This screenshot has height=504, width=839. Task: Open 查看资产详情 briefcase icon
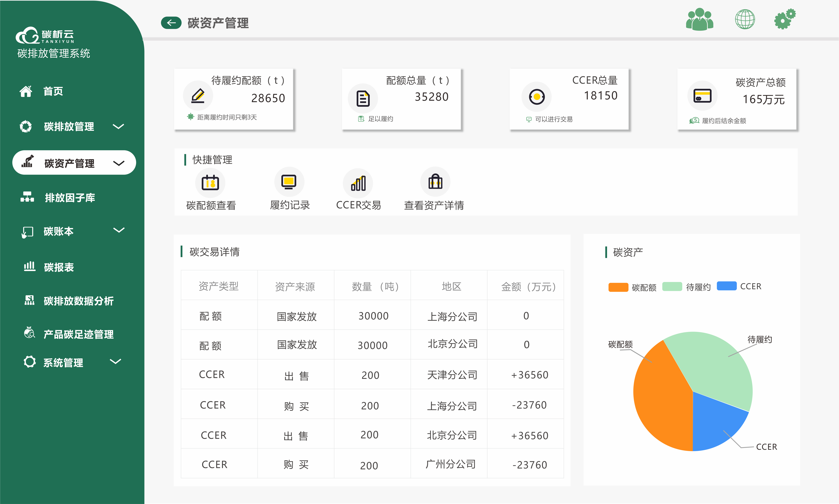[435, 182]
